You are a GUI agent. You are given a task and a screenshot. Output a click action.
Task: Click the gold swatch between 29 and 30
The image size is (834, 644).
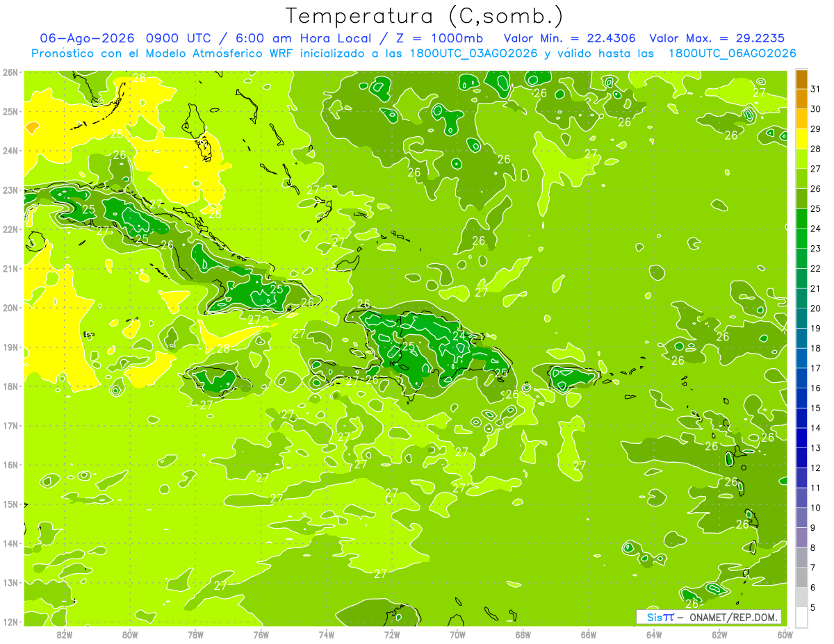click(801, 119)
